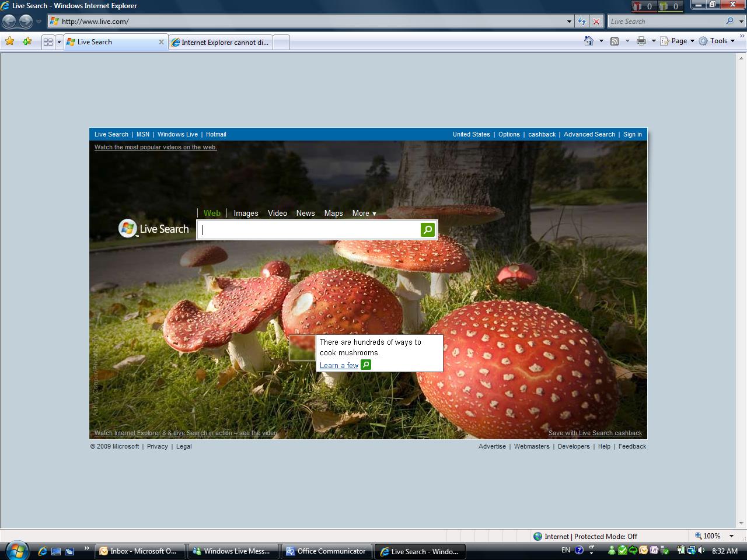This screenshot has height=560, width=747.
Task: Select the Web search scope
Action: tap(212, 213)
